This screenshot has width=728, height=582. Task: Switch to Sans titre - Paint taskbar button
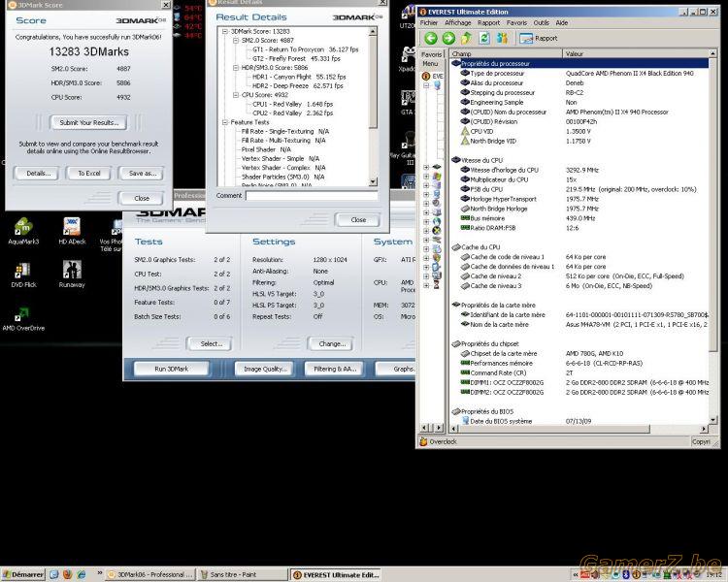tap(243, 574)
